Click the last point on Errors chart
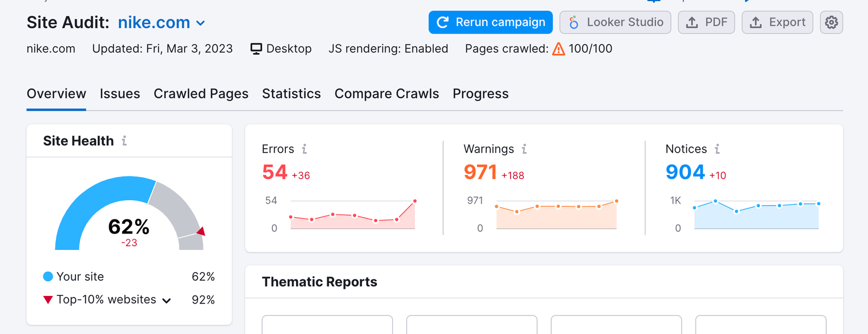Viewport: 868px width, 334px height. [x=415, y=201]
